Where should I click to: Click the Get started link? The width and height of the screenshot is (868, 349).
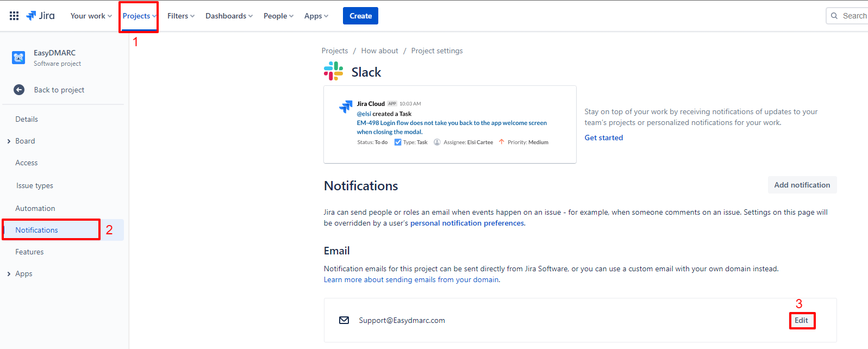click(x=604, y=138)
